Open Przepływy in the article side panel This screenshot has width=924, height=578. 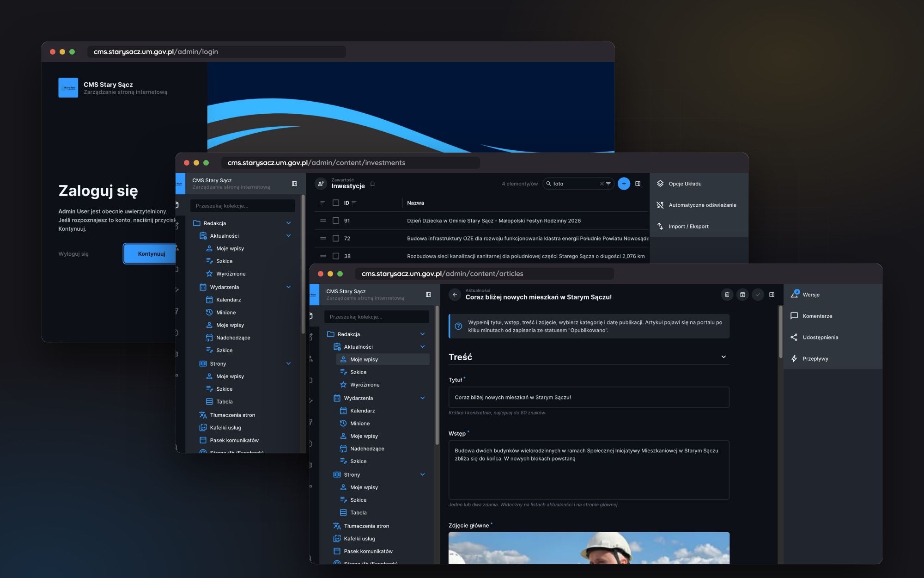pos(833,358)
